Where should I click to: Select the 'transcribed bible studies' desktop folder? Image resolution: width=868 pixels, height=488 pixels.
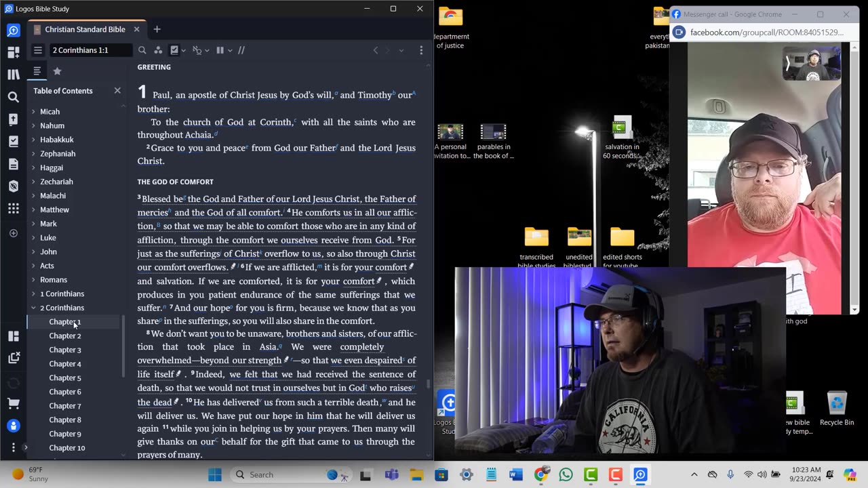pyautogui.click(x=536, y=247)
